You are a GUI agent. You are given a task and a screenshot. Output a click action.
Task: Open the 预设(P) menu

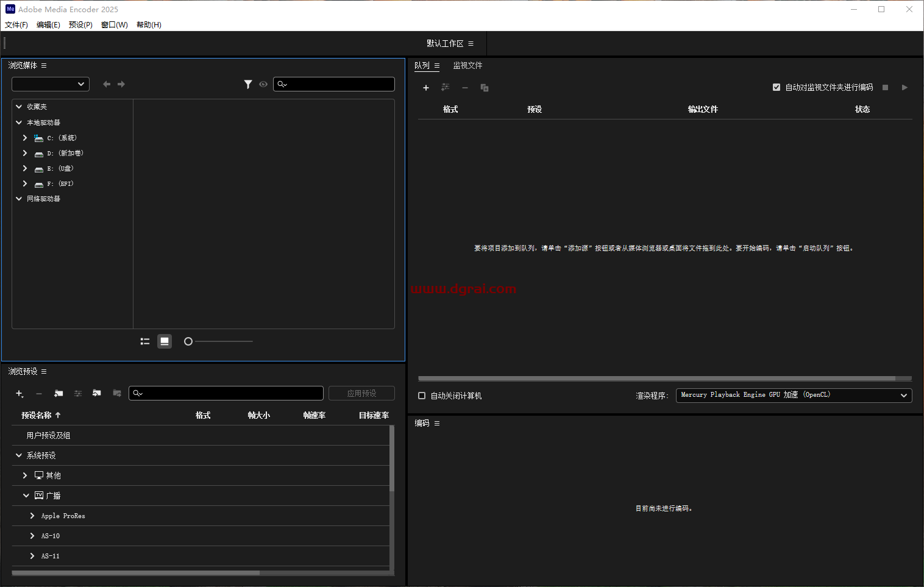pyautogui.click(x=80, y=25)
